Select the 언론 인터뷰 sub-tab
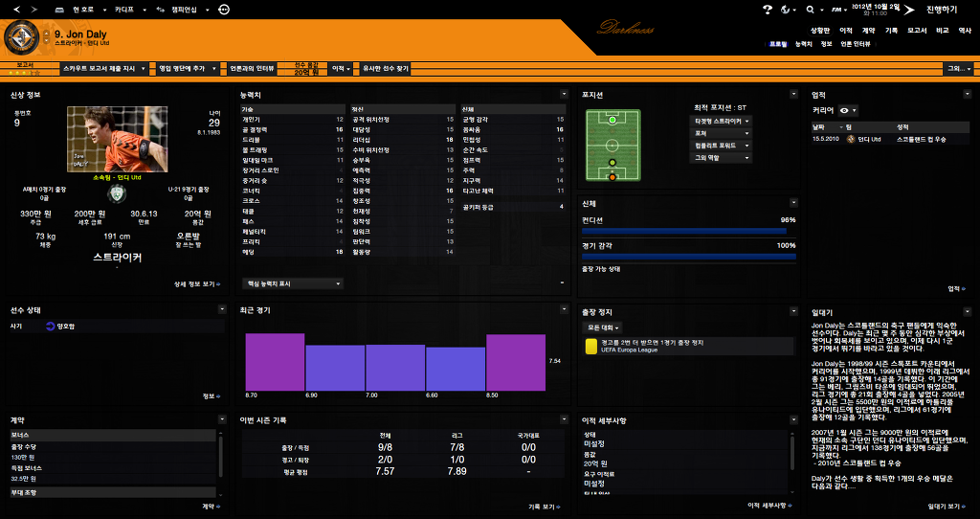The width and height of the screenshot is (980, 519). [x=856, y=44]
